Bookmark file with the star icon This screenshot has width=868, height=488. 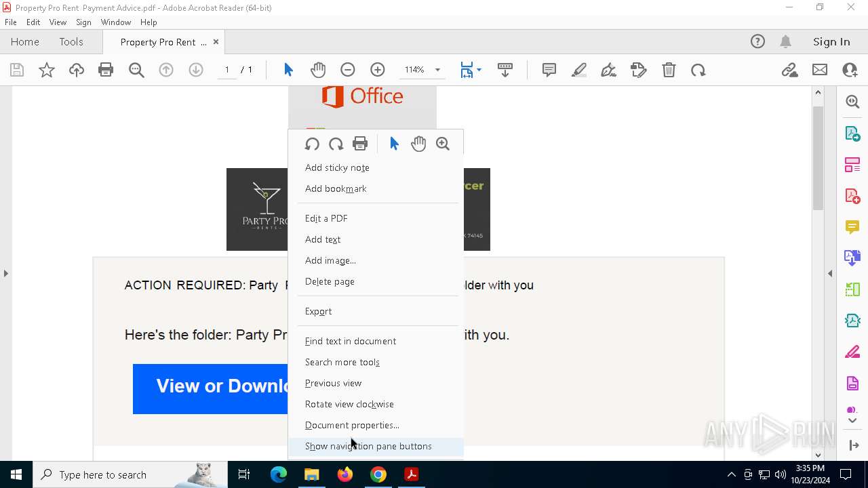point(47,70)
